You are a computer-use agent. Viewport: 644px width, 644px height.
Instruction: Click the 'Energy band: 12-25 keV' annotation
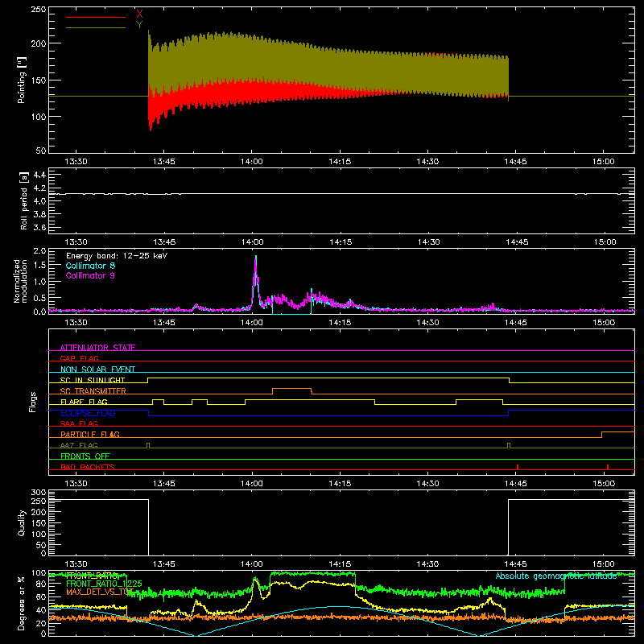coord(117,256)
